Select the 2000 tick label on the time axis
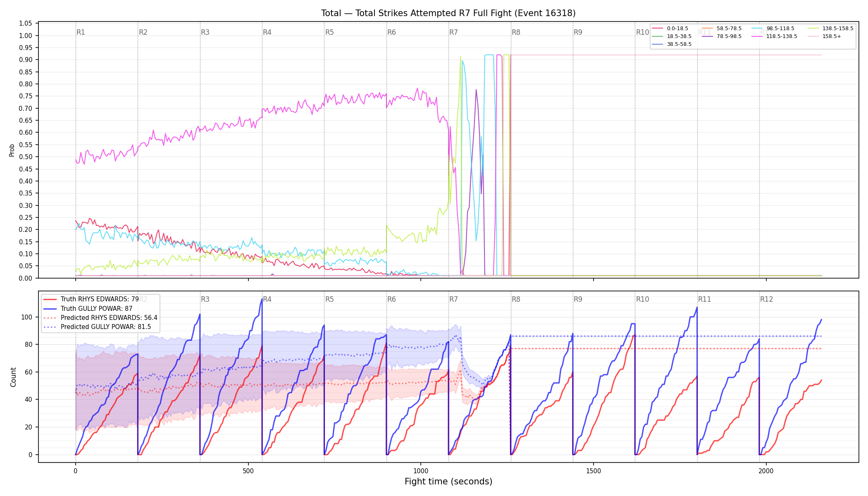 [766, 471]
